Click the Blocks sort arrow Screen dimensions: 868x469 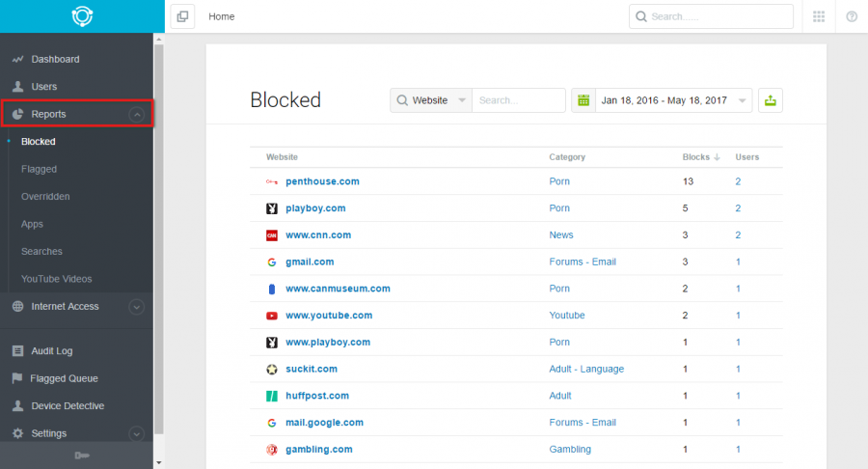point(717,157)
